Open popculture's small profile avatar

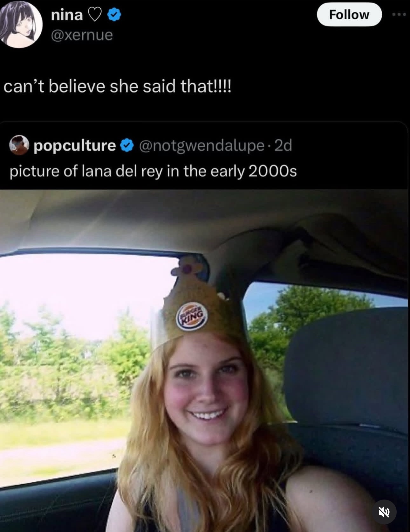click(x=19, y=145)
